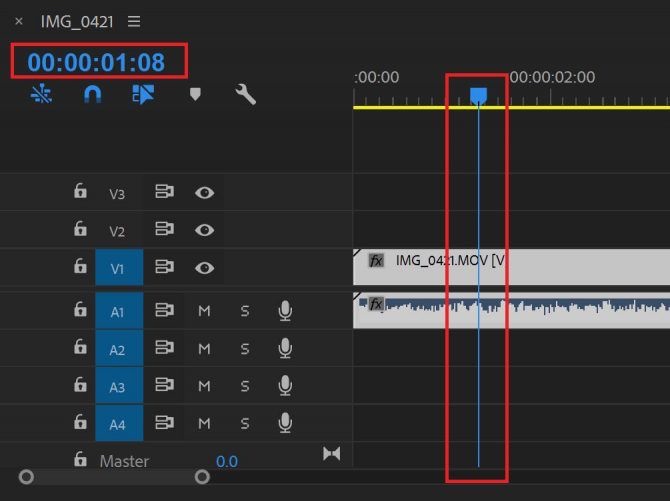
Task: Toggle sync lock on track V3
Action: coord(164,193)
